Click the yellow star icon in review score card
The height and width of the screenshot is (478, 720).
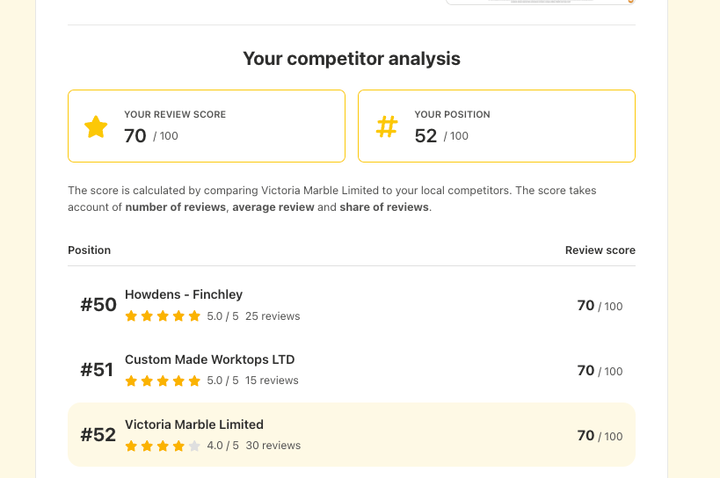(96, 127)
